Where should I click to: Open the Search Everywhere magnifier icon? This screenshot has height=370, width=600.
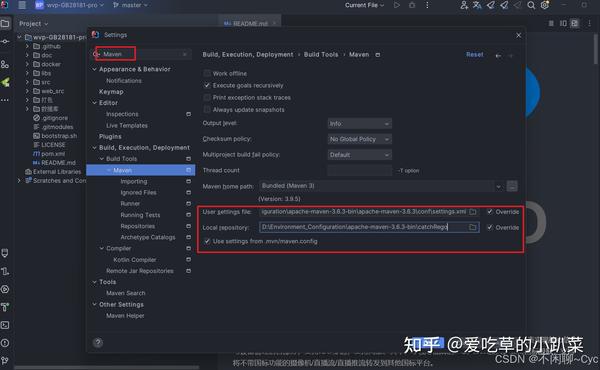click(531, 5)
